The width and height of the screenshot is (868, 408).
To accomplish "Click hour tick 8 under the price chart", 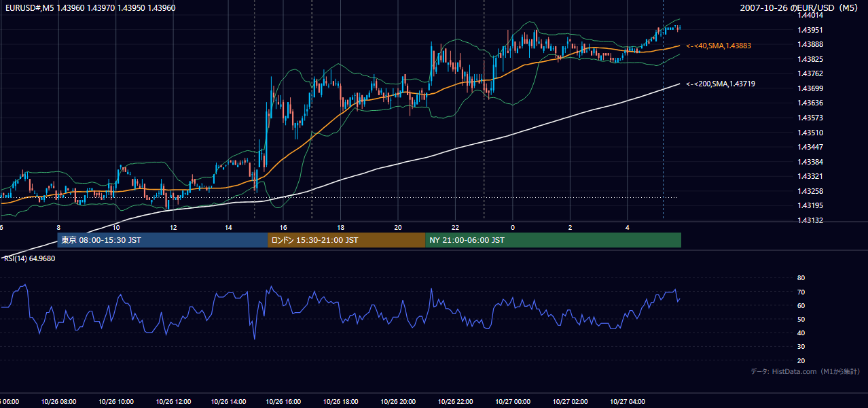I will 58,227.
